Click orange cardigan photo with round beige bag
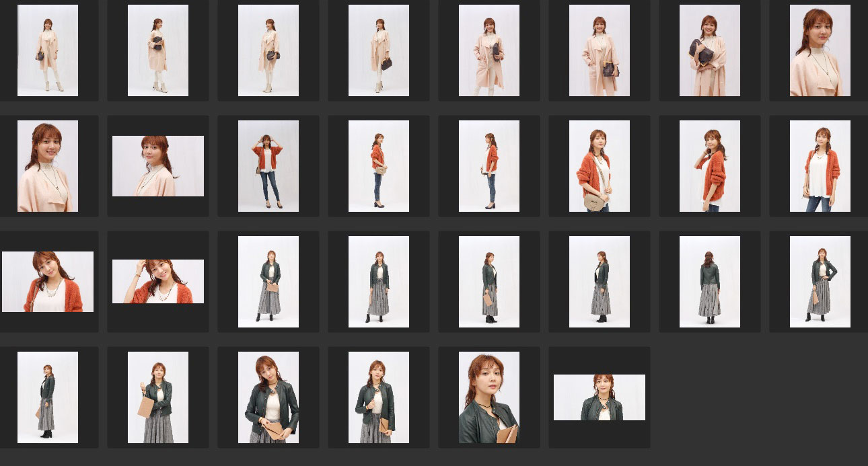The width and height of the screenshot is (868, 466). coord(599,166)
